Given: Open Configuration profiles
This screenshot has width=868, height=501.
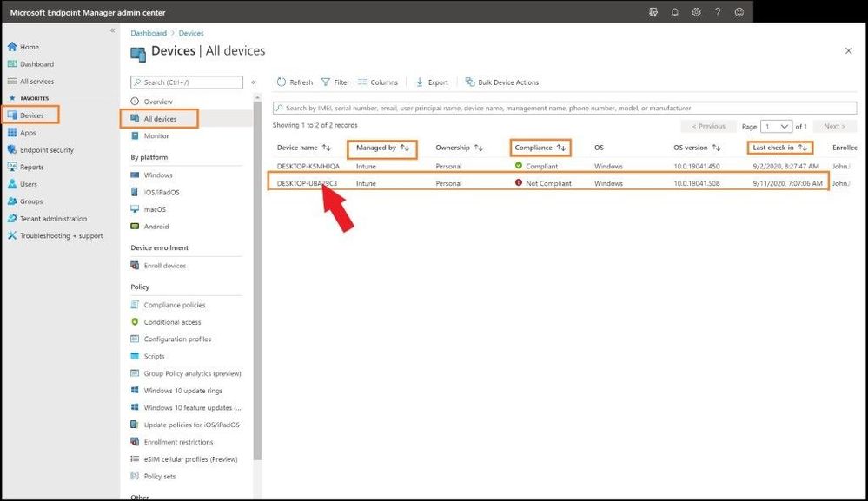Looking at the screenshot, I should [171, 339].
